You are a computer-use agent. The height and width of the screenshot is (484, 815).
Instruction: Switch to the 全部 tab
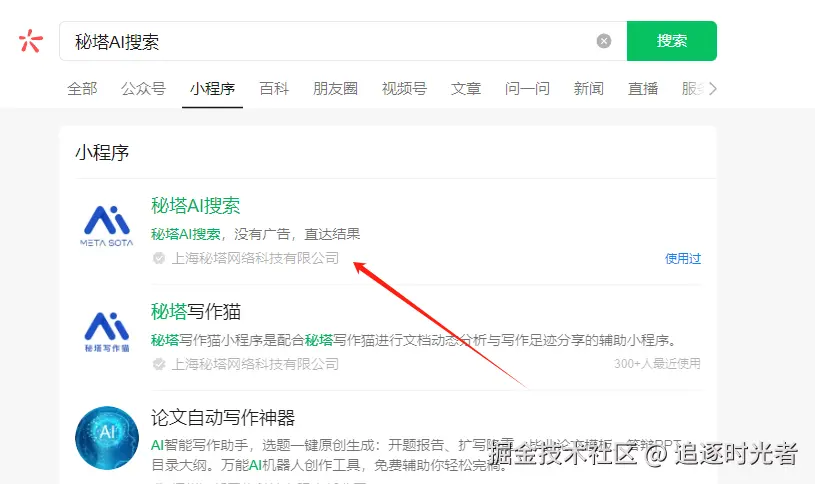(x=82, y=88)
